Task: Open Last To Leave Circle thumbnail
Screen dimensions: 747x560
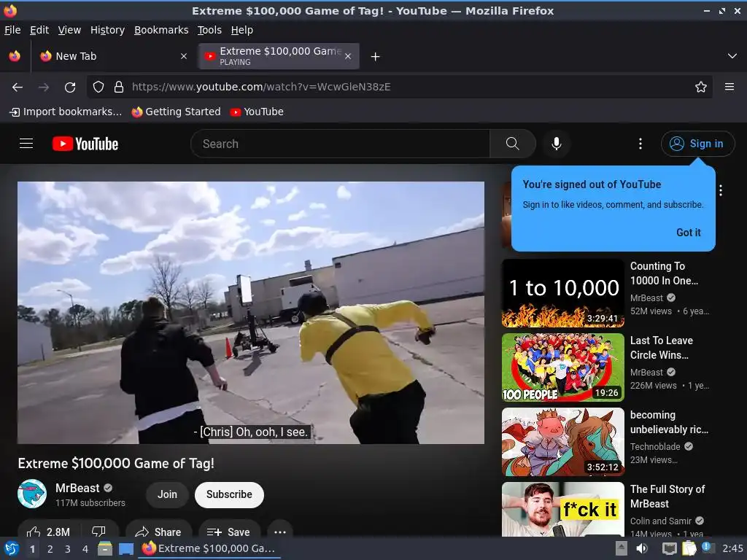Action: [x=562, y=367]
